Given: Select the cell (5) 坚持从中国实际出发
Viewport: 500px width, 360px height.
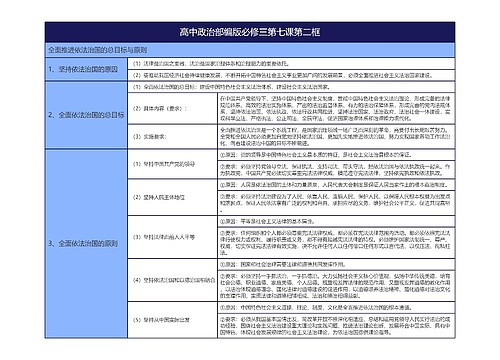Looking at the screenshot, I should (172, 320).
